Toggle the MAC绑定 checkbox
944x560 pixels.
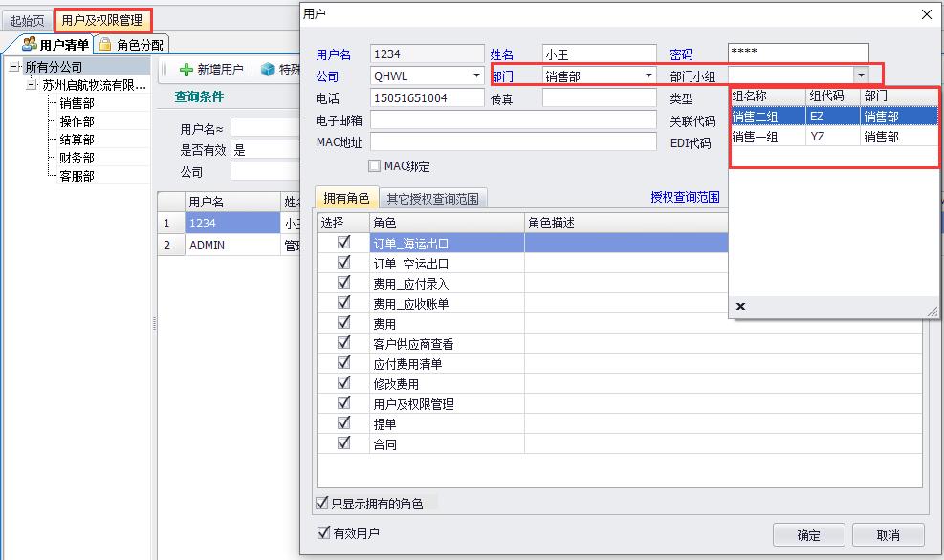click(x=375, y=166)
